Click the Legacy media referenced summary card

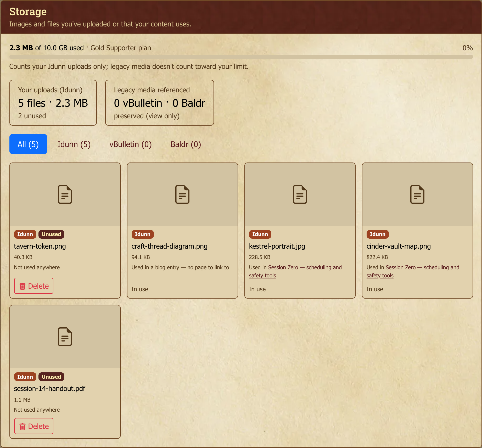[160, 103]
